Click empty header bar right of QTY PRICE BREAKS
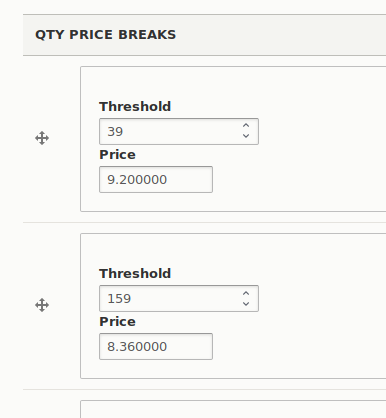 [x=280, y=35]
